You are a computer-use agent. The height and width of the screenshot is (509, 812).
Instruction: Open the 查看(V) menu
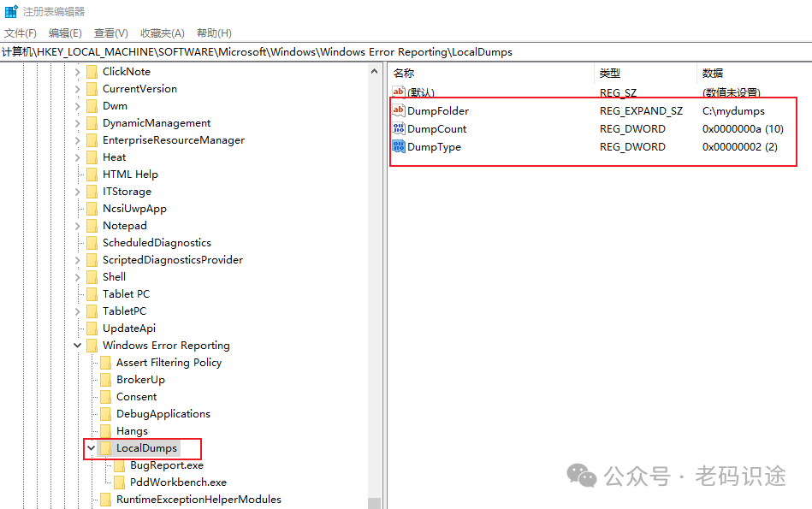click(110, 33)
